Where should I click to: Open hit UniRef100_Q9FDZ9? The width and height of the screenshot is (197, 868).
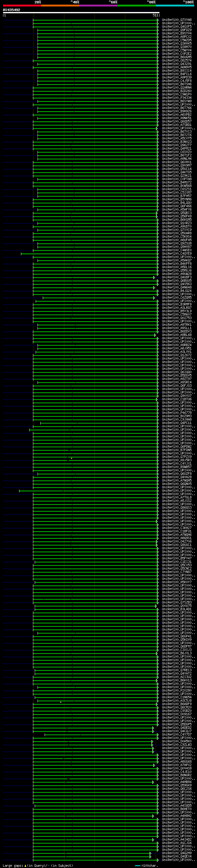tap(177, 30)
